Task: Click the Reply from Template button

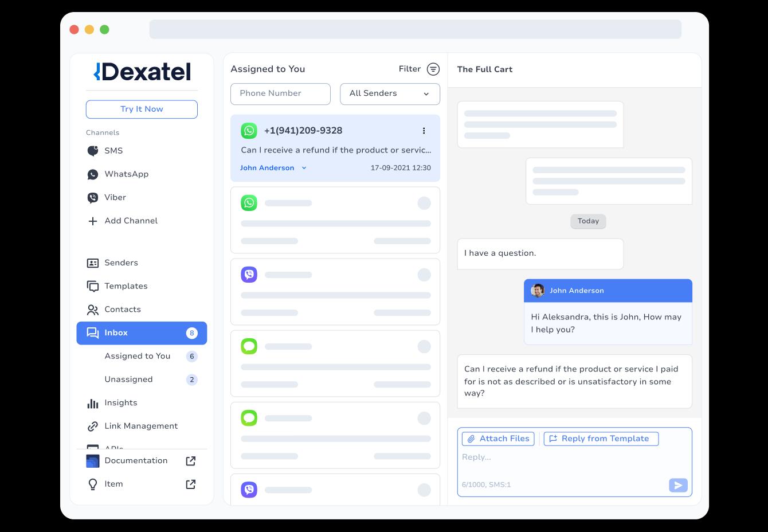Action: 601,439
